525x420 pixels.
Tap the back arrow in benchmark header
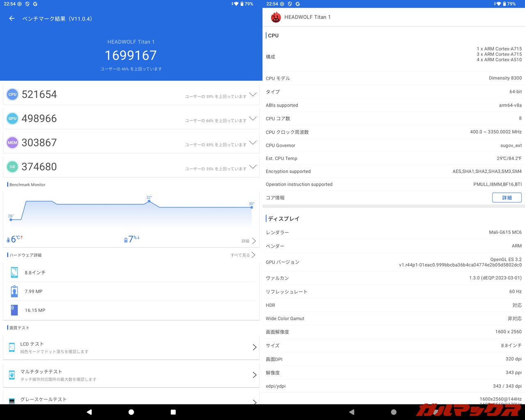pos(12,18)
